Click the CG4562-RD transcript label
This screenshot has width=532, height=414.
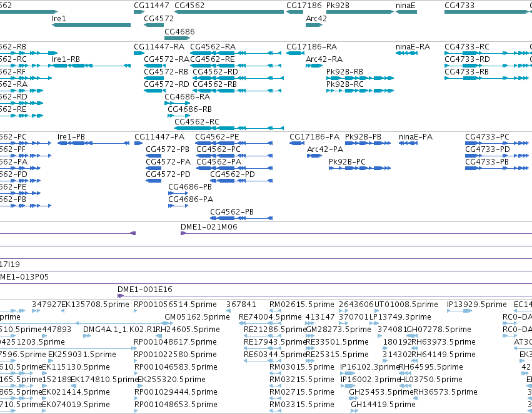[x=216, y=71]
